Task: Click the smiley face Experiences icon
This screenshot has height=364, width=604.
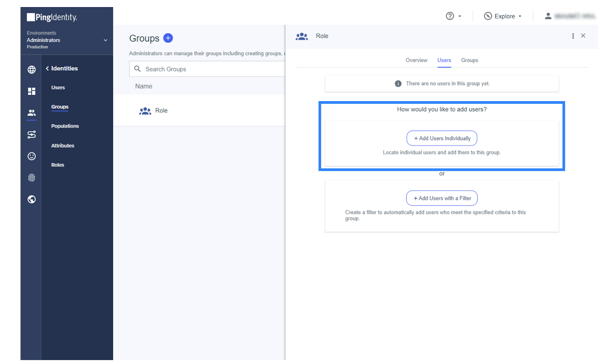Action: (32, 156)
